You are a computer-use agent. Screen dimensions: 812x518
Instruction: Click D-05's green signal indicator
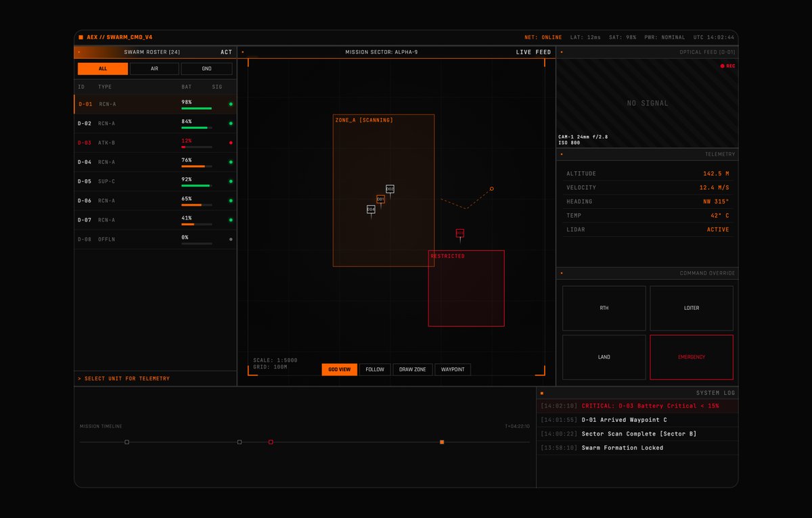(231, 181)
